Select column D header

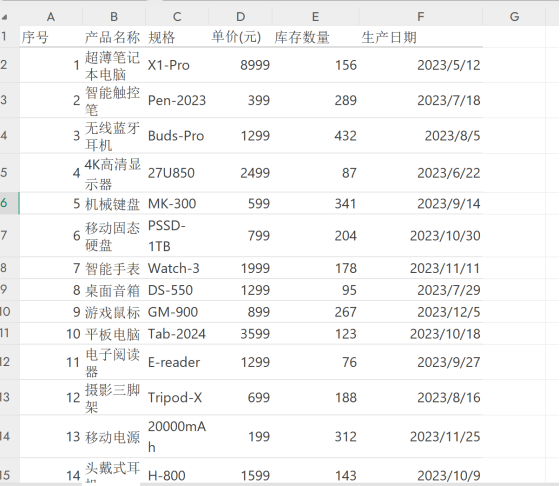click(240, 17)
